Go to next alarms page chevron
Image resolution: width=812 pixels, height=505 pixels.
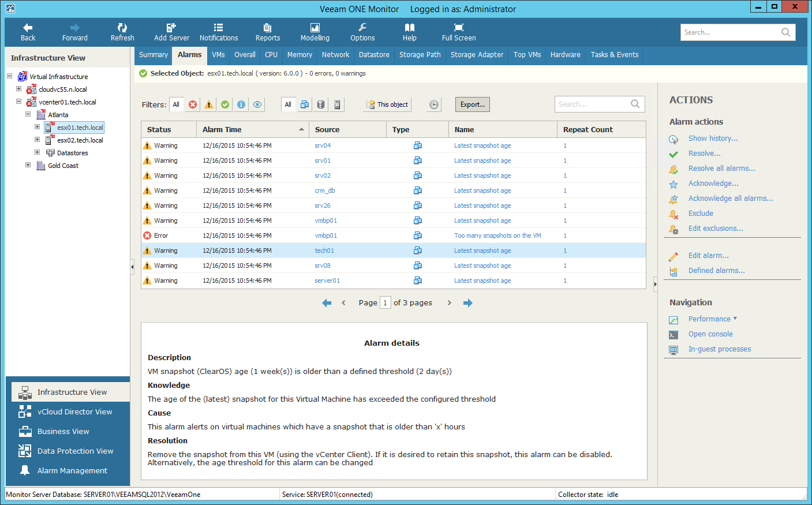(450, 303)
